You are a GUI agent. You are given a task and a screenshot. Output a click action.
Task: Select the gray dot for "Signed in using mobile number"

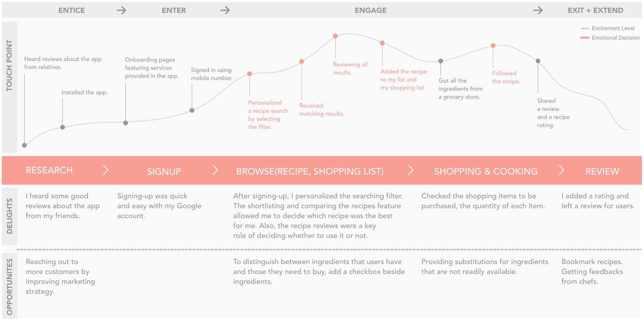[x=192, y=110]
